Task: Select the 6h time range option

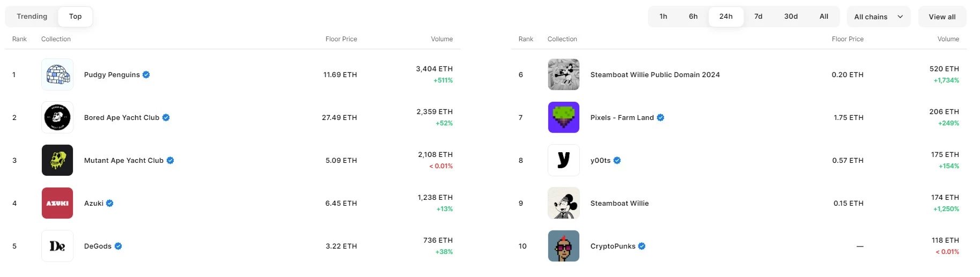Action: coord(694,17)
